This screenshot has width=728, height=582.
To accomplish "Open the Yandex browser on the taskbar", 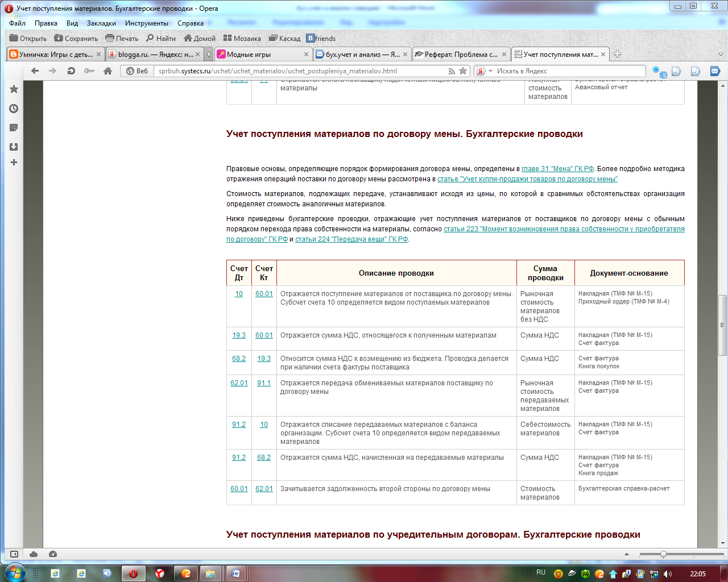I will tap(160, 573).
